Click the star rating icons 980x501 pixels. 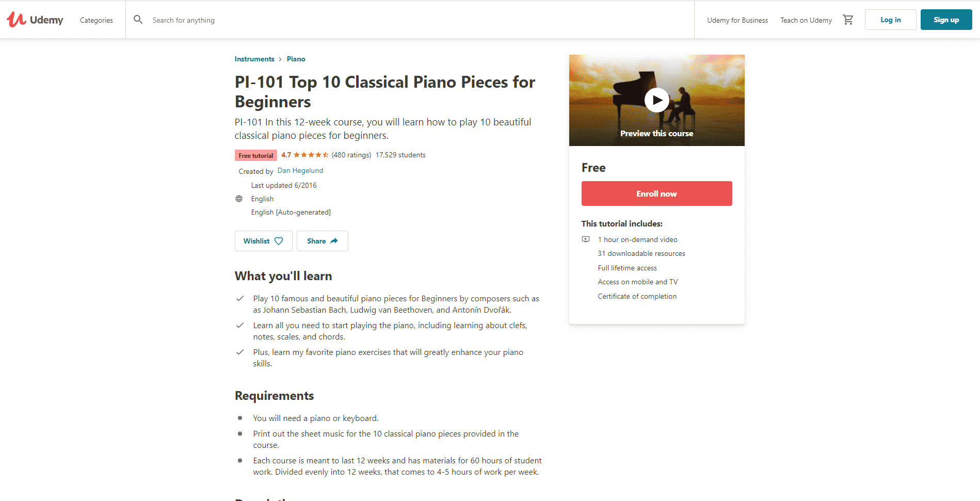(311, 155)
